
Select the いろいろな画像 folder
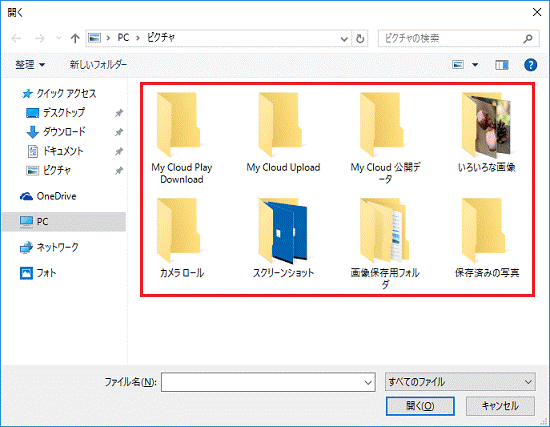tap(487, 133)
